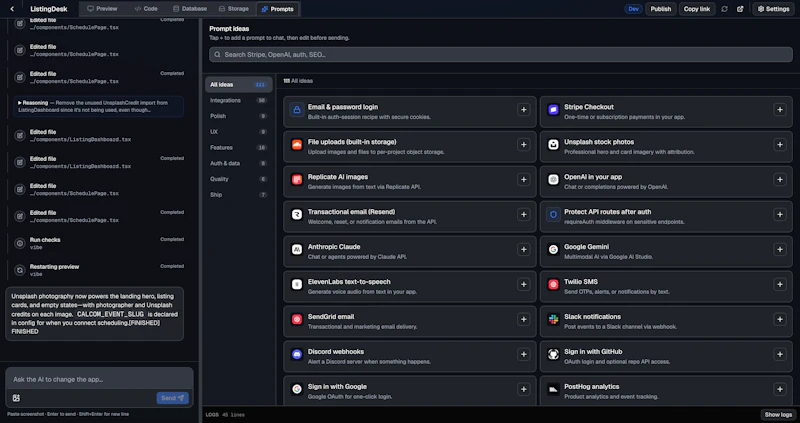
Task: Click the refresh icon in top bar
Action: (724, 9)
